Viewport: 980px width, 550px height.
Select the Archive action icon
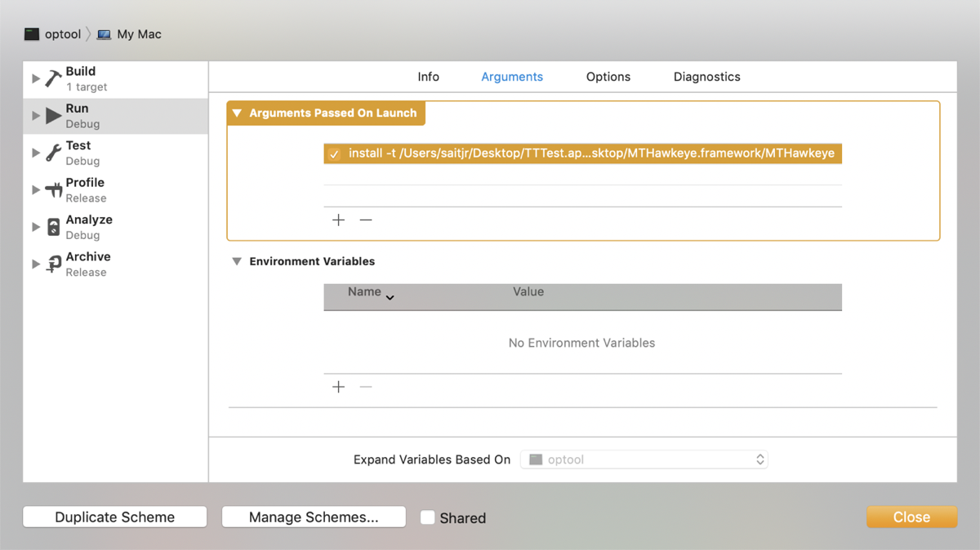53,264
